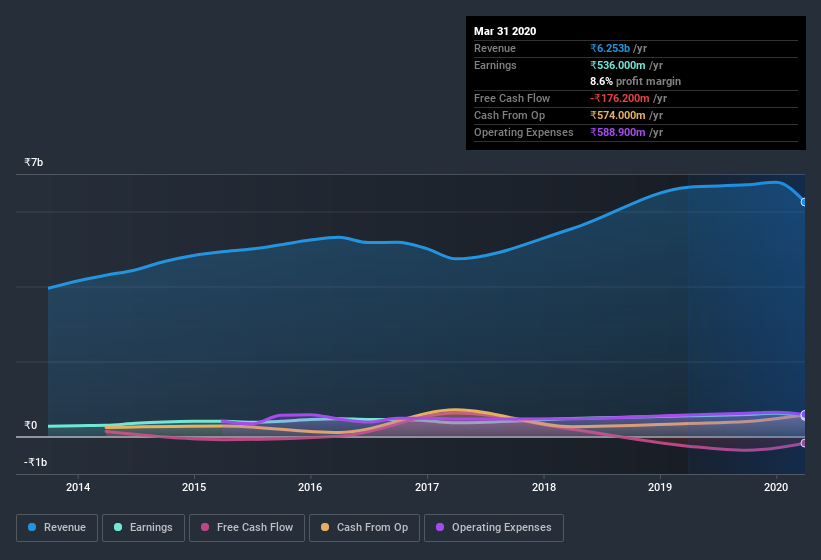Click the Revenue data point marker at 2020

coord(804,202)
